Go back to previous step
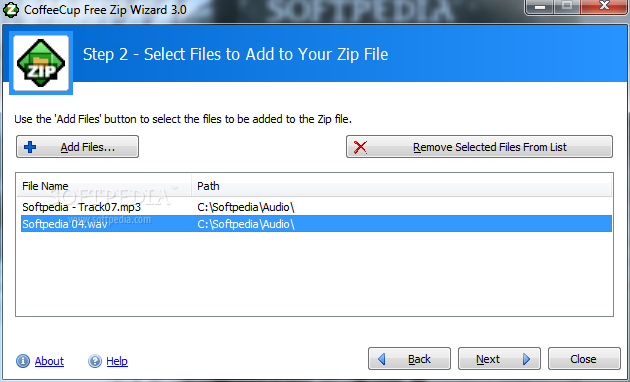Screen dimensions: 630x382 coord(409,359)
